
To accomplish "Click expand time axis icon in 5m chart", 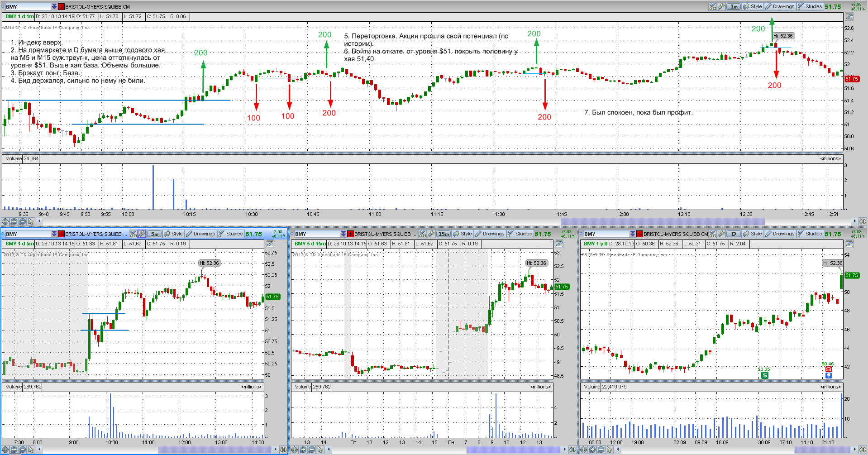I will click(283, 450).
